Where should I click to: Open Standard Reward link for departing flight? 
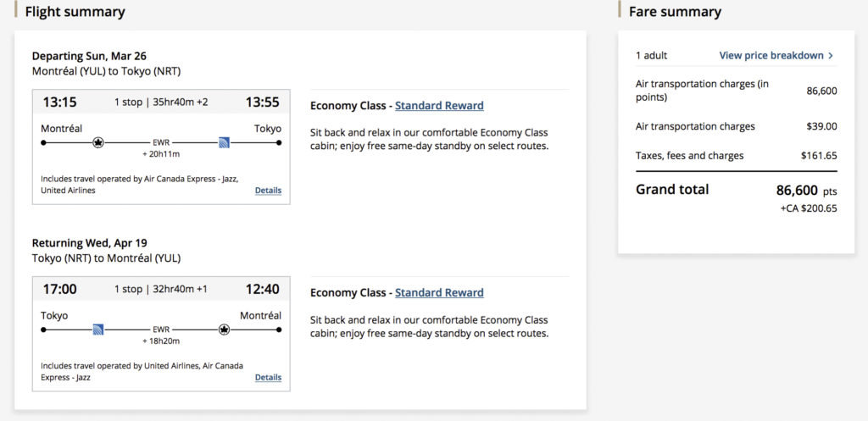[439, 106]
